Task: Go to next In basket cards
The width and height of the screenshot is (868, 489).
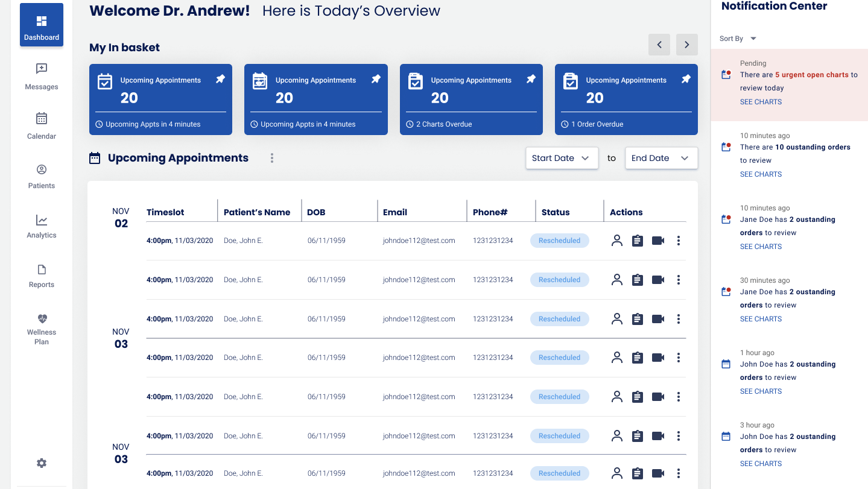Action: pos(687,45)
